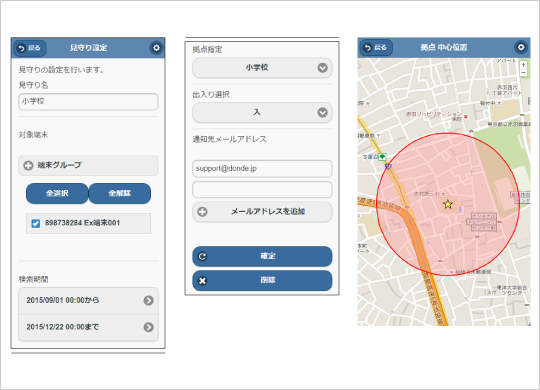540x390 pixels.
Task: Click arrow icon on 2015/12/22 row
Action: [x=149, y=327]
